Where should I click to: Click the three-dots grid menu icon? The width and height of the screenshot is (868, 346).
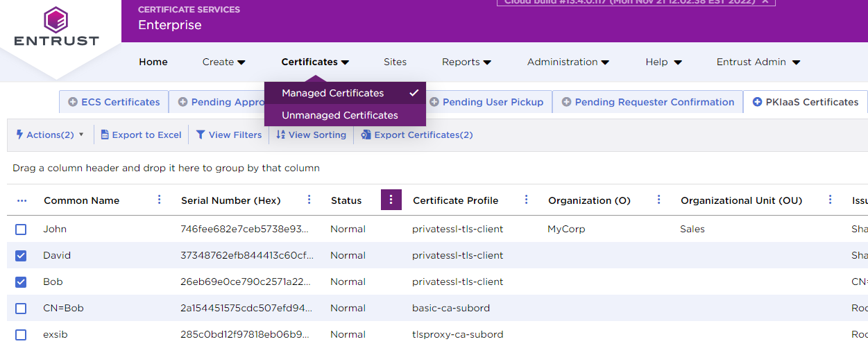22,200
